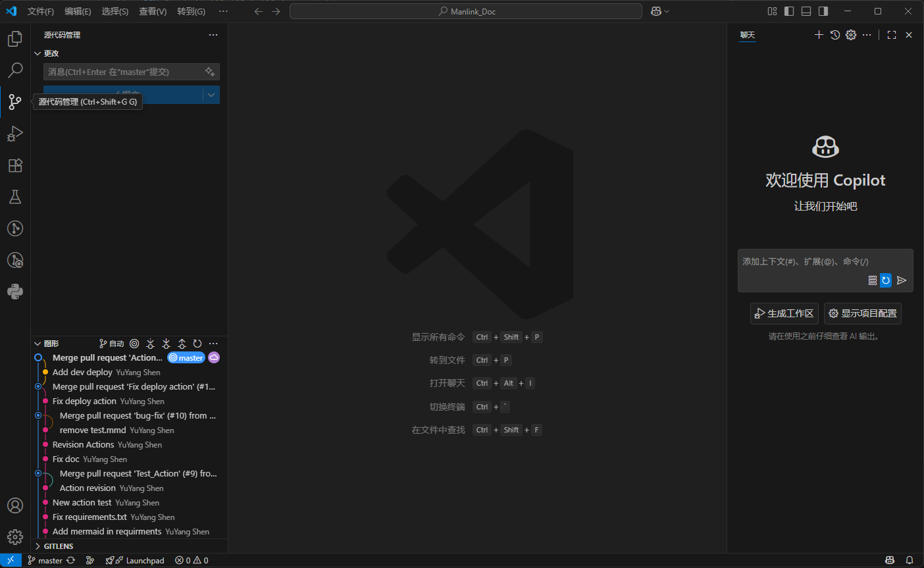This screenshot has height=568, width=924.
Task: Open chat panel more actions ellipsis
Action: click(x=867, y=35)
